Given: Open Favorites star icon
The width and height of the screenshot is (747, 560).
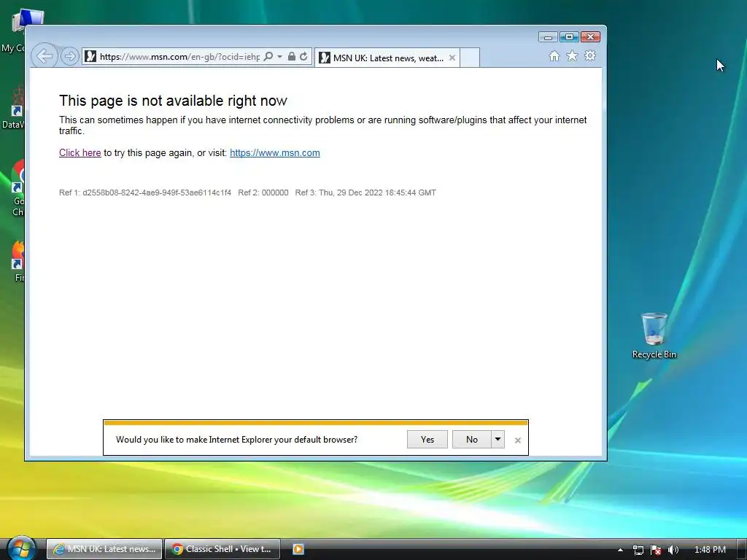Looking at the screenshot, I should [572, 56].
